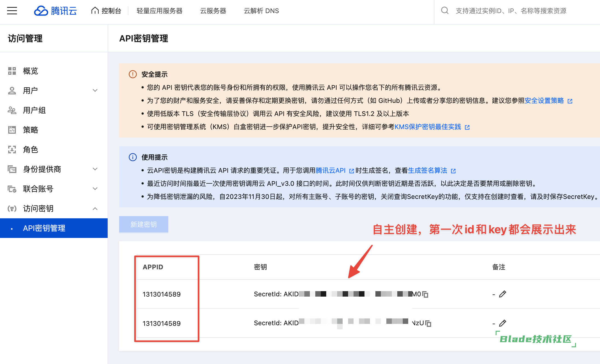Click external link icon after 生成签名算法
This screenshot has width=600, height=364.
tap(453, 171)
